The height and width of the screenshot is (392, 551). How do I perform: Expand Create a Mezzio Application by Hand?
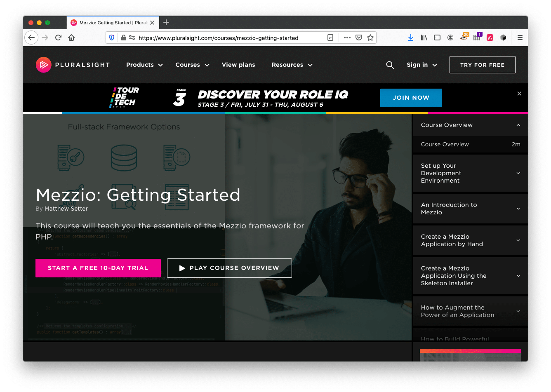click(x=471, y=240)
